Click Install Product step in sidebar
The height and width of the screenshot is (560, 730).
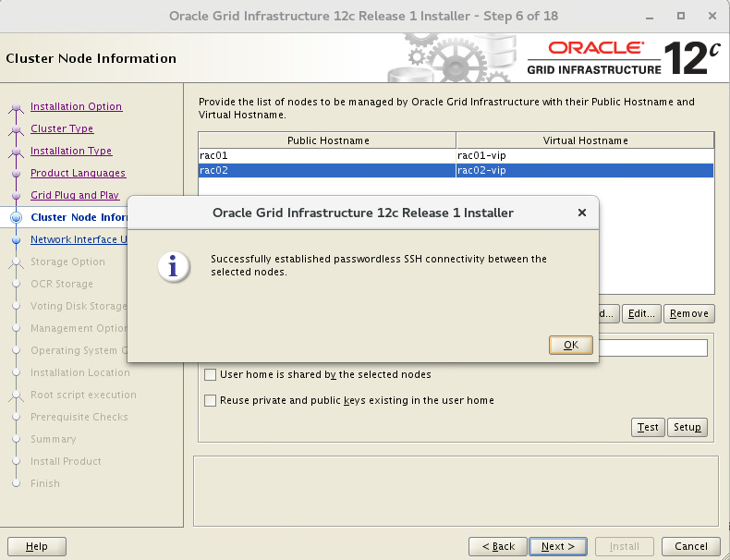click(66, 461)
